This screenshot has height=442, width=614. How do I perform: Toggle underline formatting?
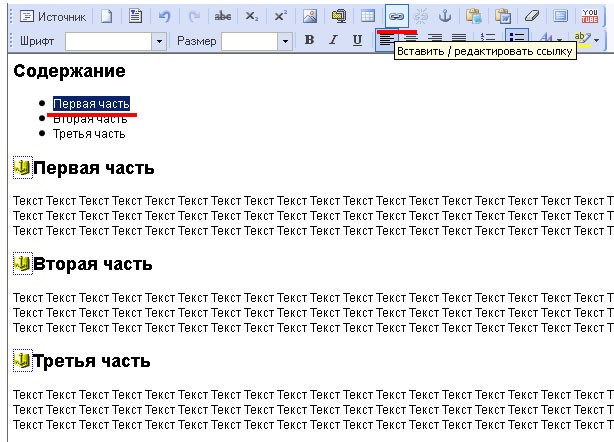pos(357,40)
